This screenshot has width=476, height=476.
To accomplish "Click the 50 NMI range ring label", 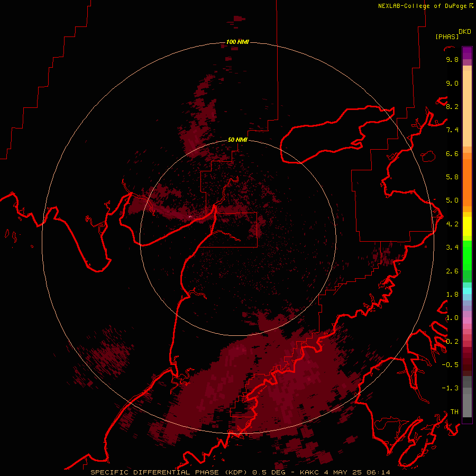I will pos(237,140).
